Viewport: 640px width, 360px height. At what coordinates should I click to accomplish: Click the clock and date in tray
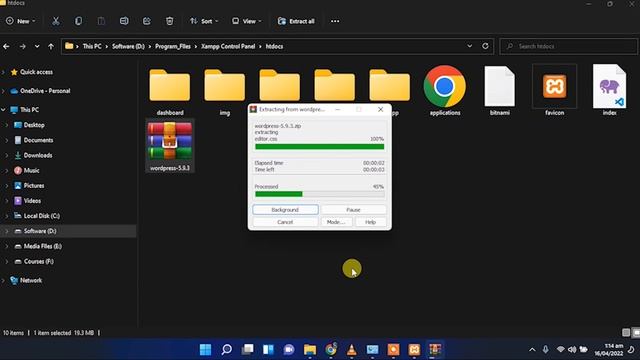pyautogui.click(x=609, y=349)
